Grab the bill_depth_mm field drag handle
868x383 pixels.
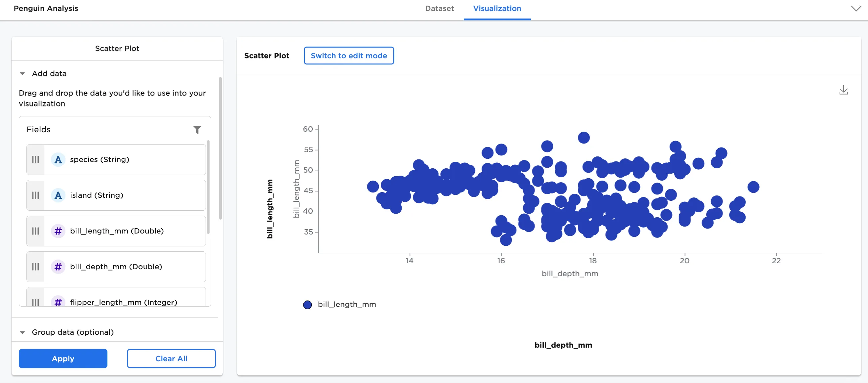click(35, 267)
